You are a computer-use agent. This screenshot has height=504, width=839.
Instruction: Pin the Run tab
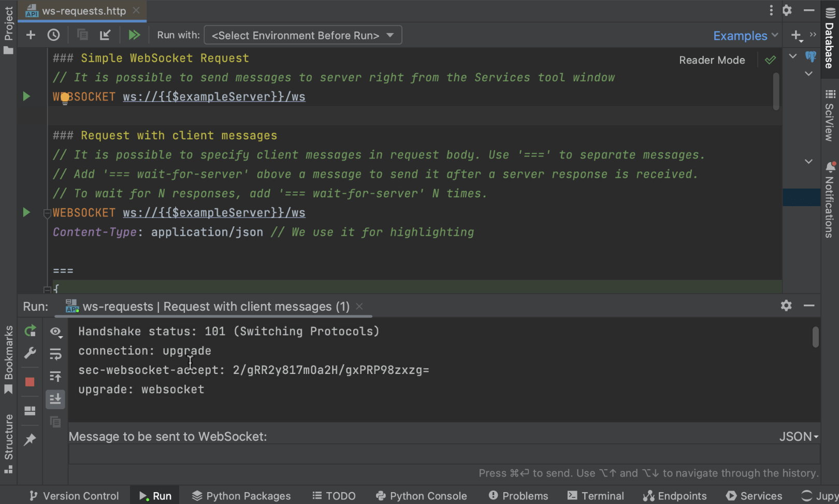(30, 440)
